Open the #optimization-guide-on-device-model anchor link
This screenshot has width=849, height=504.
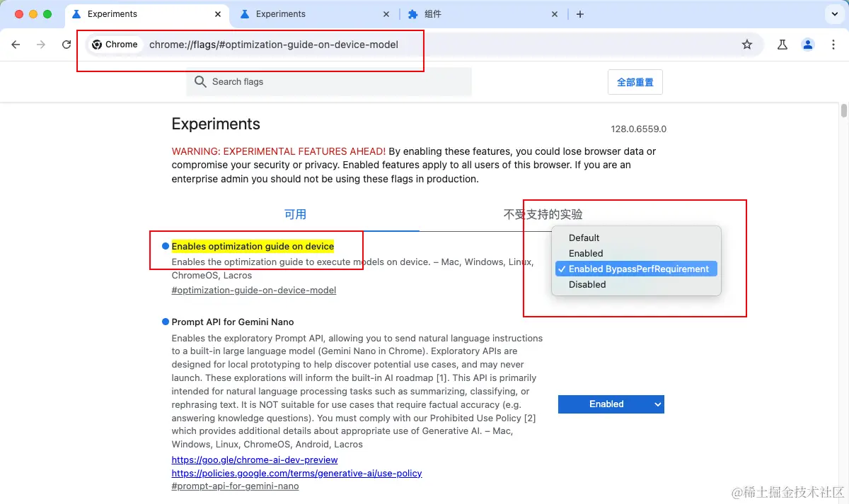(x=254, y=290)
